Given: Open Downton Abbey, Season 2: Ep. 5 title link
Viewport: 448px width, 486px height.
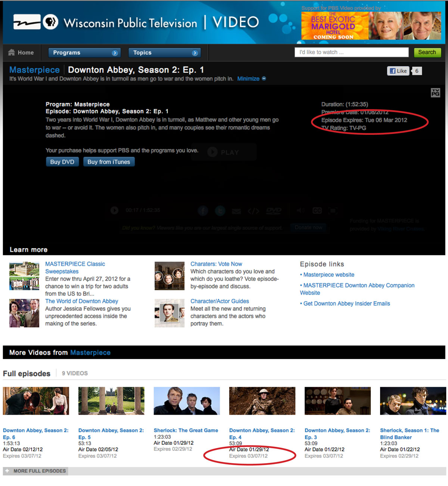Looking at the screenshot, I should click(111, 434).
